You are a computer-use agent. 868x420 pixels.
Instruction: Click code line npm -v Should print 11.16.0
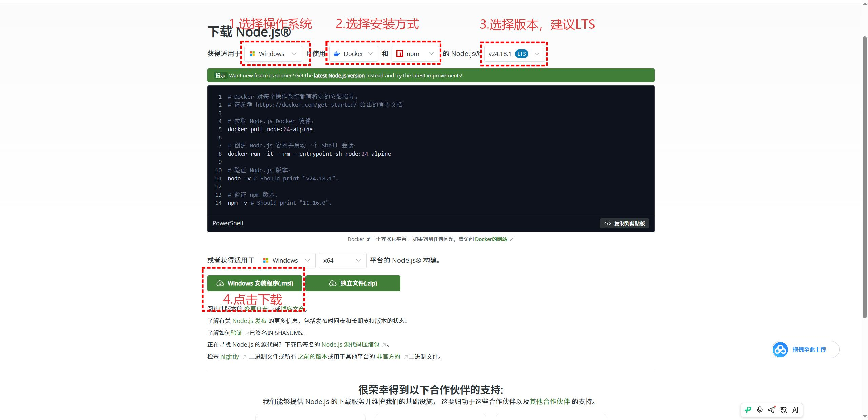tap(280, 203)
